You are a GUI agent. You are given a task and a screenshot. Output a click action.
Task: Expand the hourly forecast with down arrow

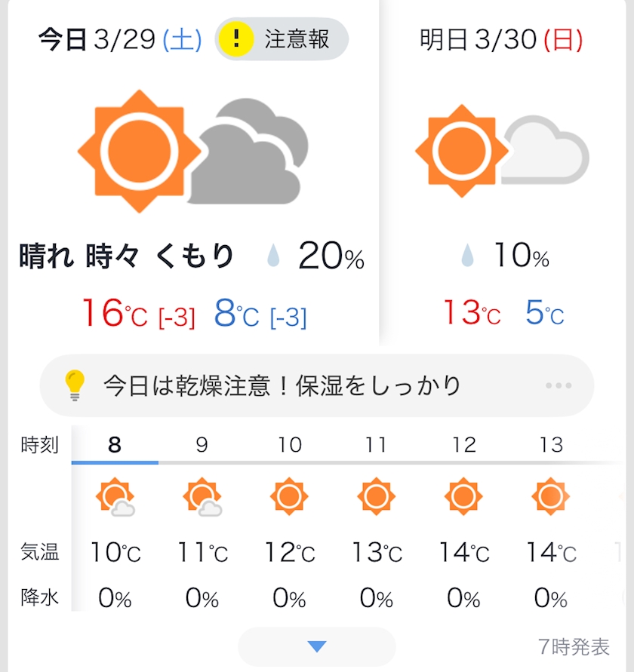coord(317,646)
